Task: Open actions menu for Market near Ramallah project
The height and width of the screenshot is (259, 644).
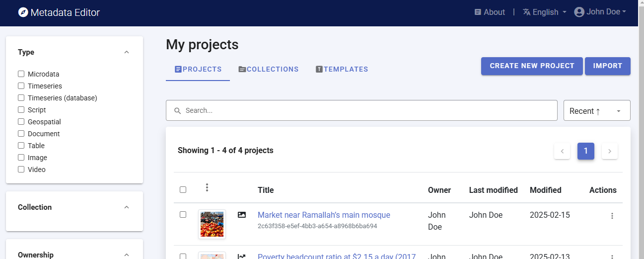Action: (x=612, y=216)
